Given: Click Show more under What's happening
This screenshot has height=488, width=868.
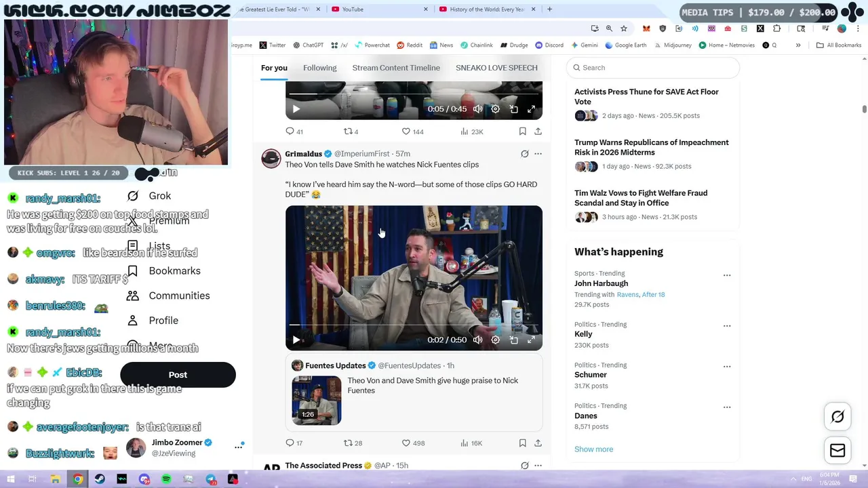Looking at the screenshot, I should coord(593,449).
